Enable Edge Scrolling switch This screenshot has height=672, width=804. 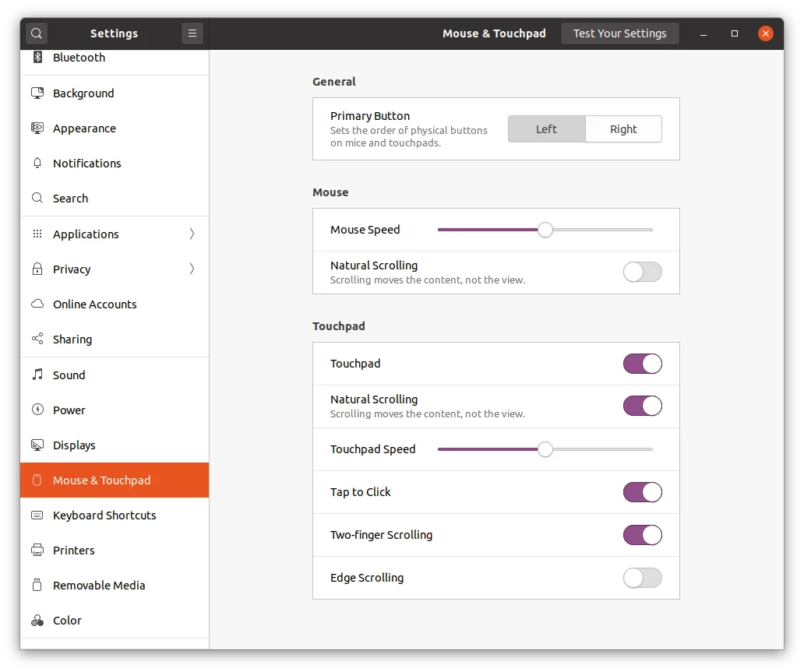click(643, 578)
